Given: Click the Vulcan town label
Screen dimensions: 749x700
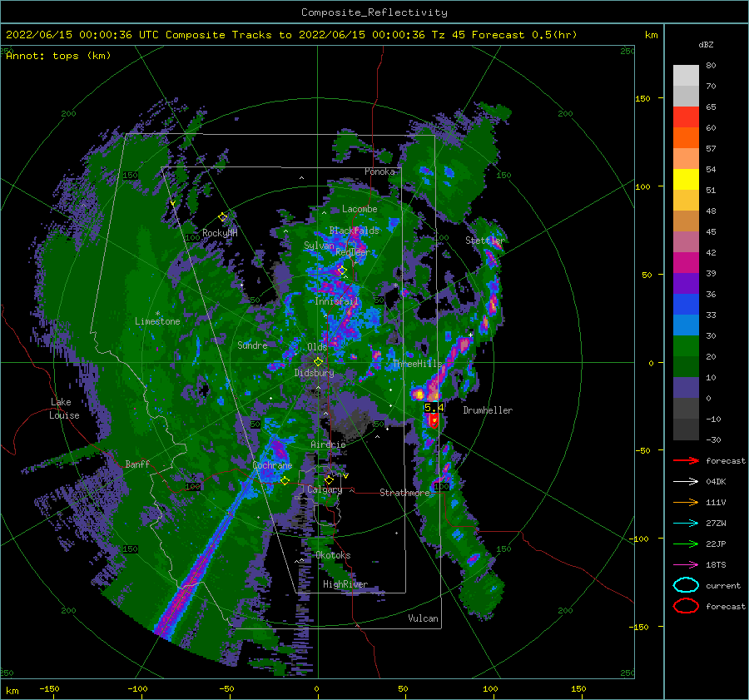Looking at the screenshot, I should 423,618.
